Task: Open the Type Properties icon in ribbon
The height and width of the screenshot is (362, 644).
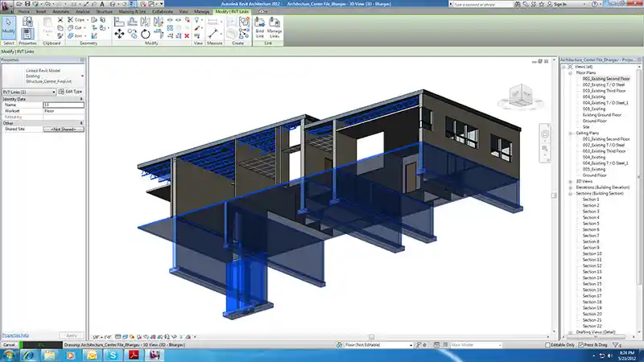Action: point(27,22)
